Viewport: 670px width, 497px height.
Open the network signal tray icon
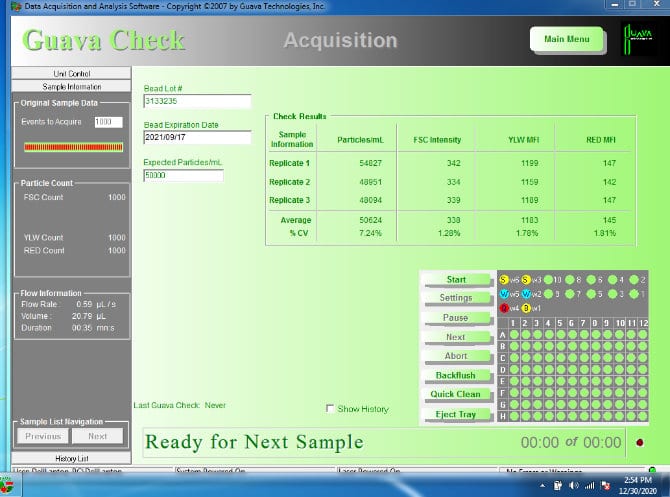590,485
